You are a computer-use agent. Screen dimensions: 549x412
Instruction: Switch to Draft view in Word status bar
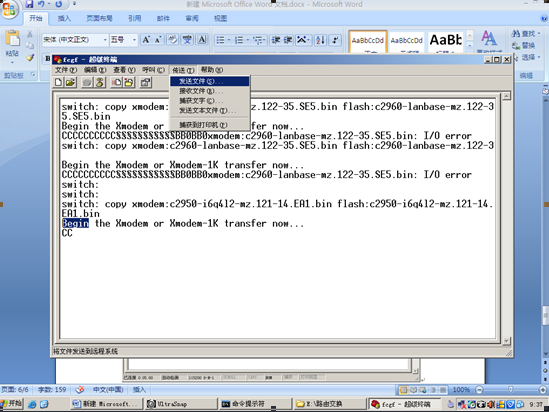click(x=443, y=390)
